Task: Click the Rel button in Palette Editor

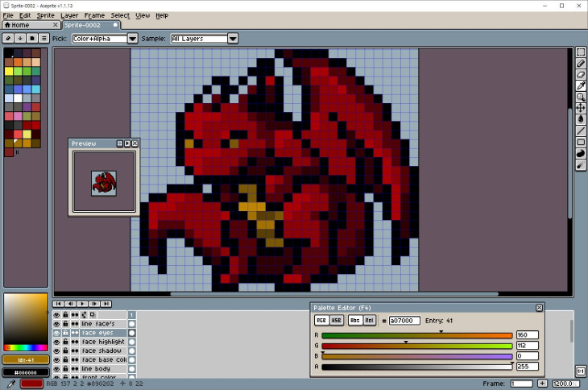Action: [x=370, y=320]
